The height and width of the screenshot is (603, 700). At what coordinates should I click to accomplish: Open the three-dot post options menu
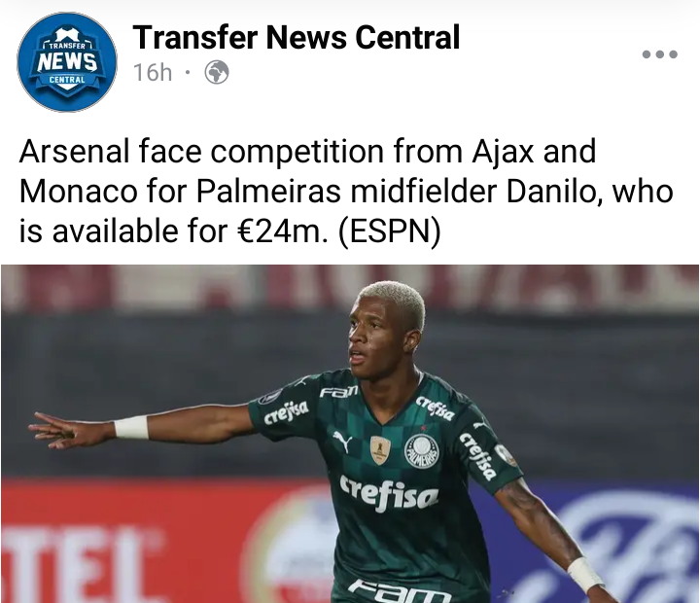click(x=659, y=54)
